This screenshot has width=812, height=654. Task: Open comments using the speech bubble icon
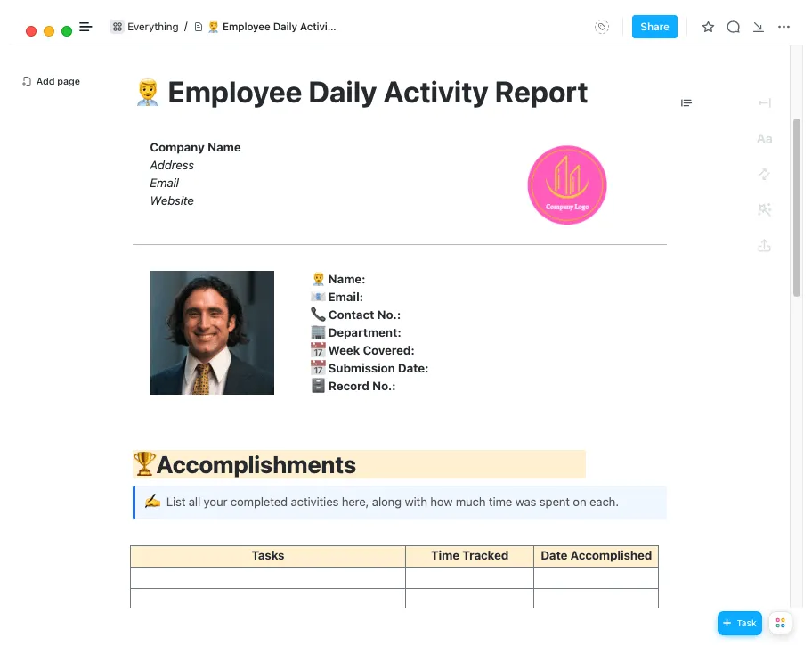tap(733, 27)
